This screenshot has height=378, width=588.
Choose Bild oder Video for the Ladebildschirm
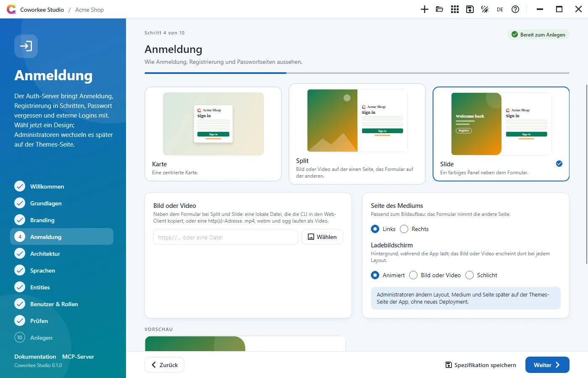[x=413, y=275]
